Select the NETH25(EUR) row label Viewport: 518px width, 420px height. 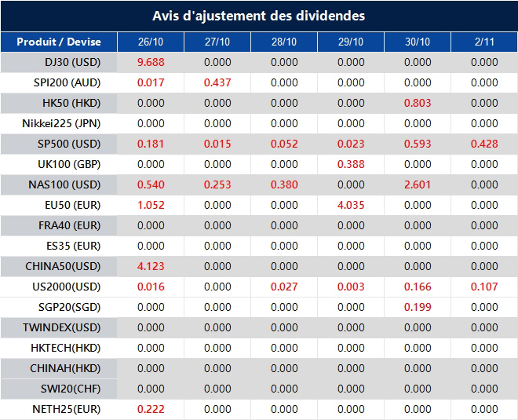click(x=67, y=410)
